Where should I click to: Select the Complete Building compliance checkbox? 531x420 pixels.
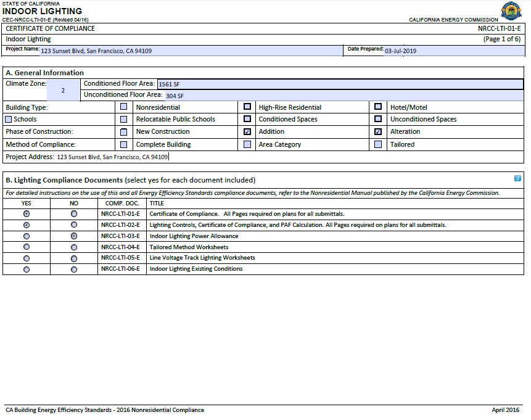(124, 144)
